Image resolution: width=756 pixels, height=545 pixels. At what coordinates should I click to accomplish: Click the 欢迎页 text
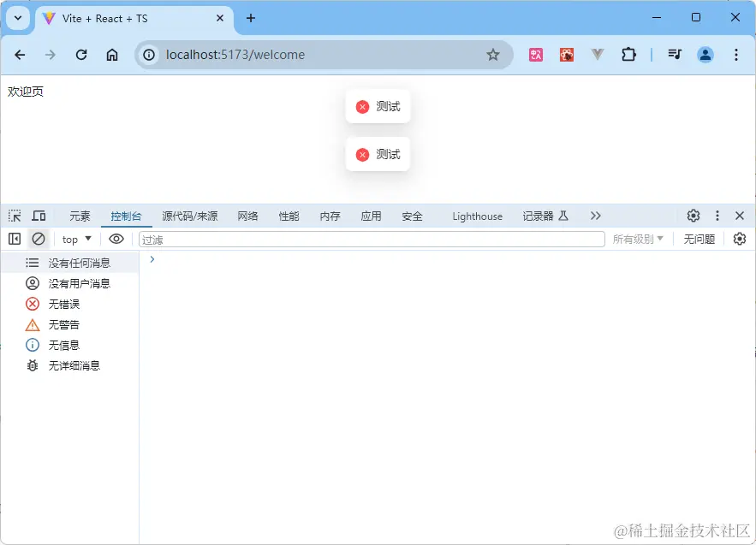(26, 92)
